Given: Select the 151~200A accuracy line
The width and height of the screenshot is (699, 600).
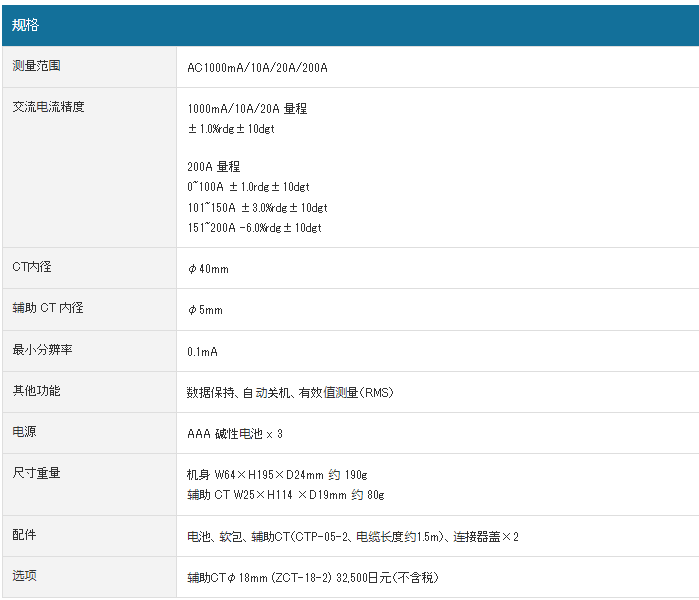Looking at the screenshot, I should tap(254, 228).
